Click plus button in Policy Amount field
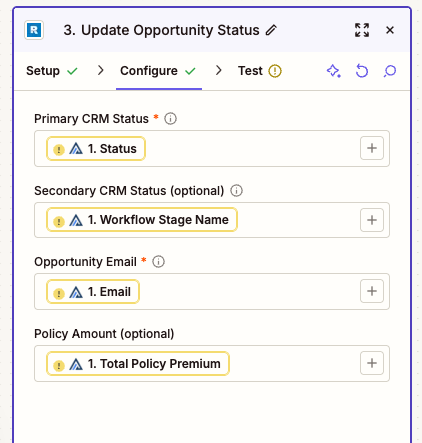Image resolution: width=422 pixels, height=443 pixels. coord(372,363)
